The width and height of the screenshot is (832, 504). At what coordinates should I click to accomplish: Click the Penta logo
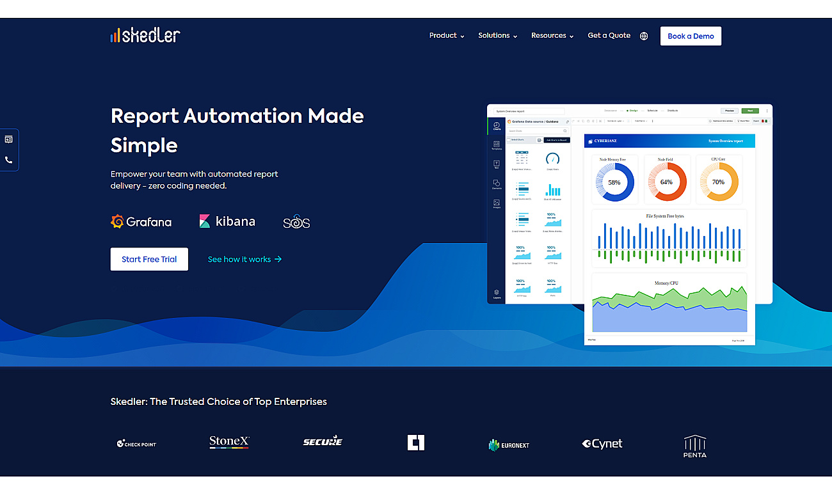[x=695, y=446]
